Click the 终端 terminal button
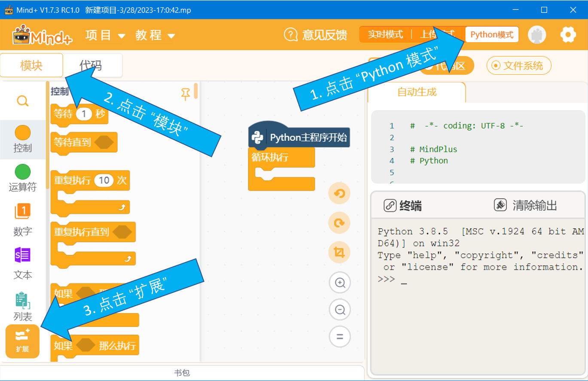 pos(402,206)
